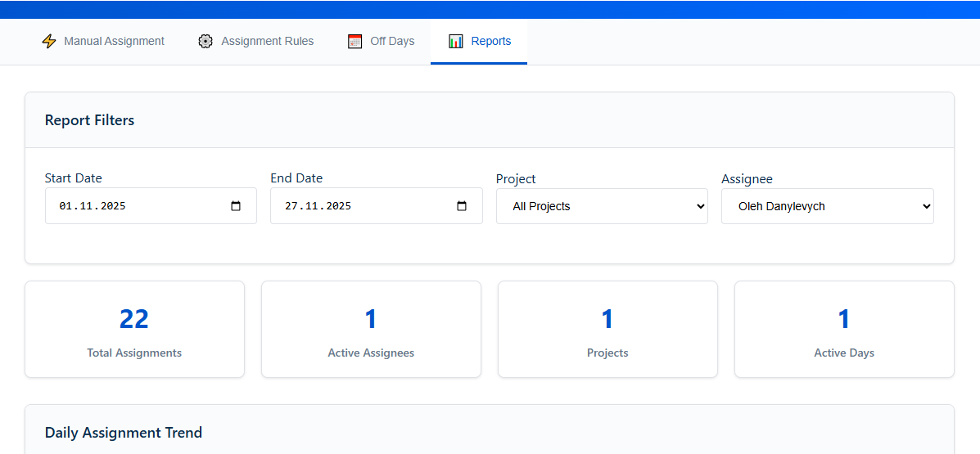Viewport: 980px width, 454px height.
Task: Open the End Date calendar picker icon
Action: click(x=462, y=206)
